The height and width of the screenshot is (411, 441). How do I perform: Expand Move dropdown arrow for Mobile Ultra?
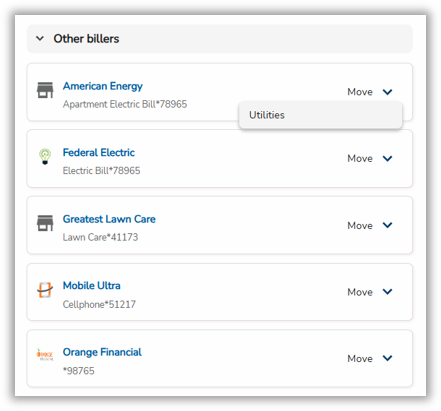(387, 292)
